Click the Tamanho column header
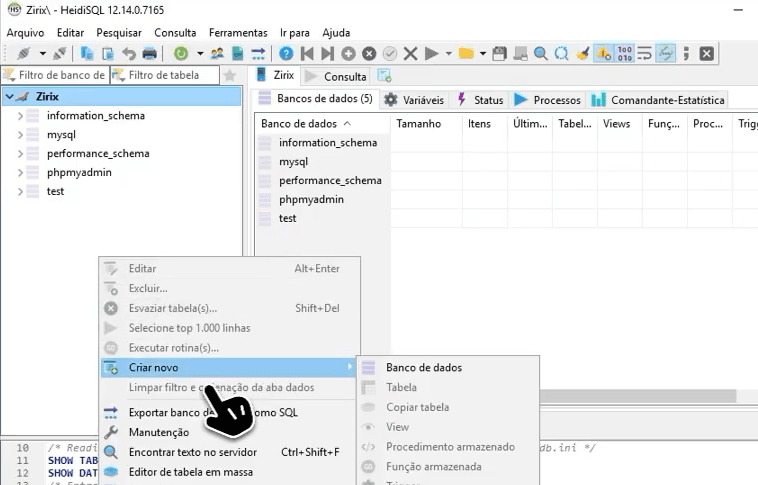Screen dimensions: 758x485 click(x=426, y=124)
